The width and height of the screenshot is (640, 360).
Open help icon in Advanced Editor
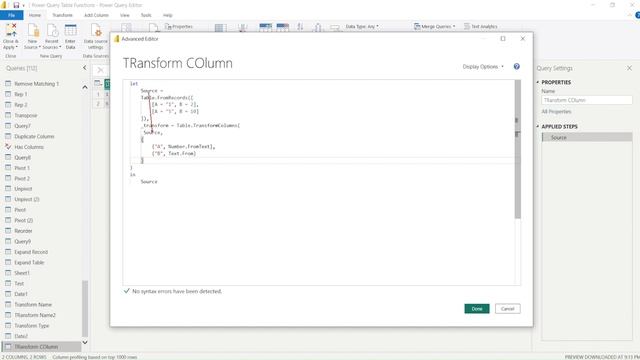click(517, 67)
